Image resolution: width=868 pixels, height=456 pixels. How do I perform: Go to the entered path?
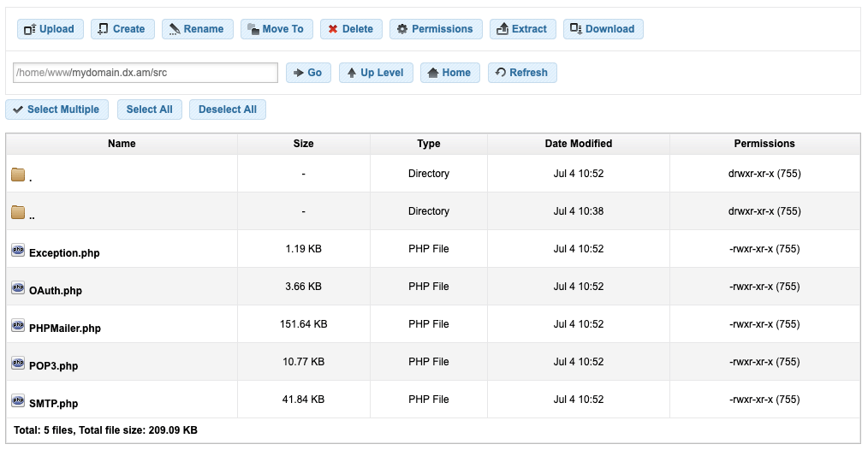[308, 73]
